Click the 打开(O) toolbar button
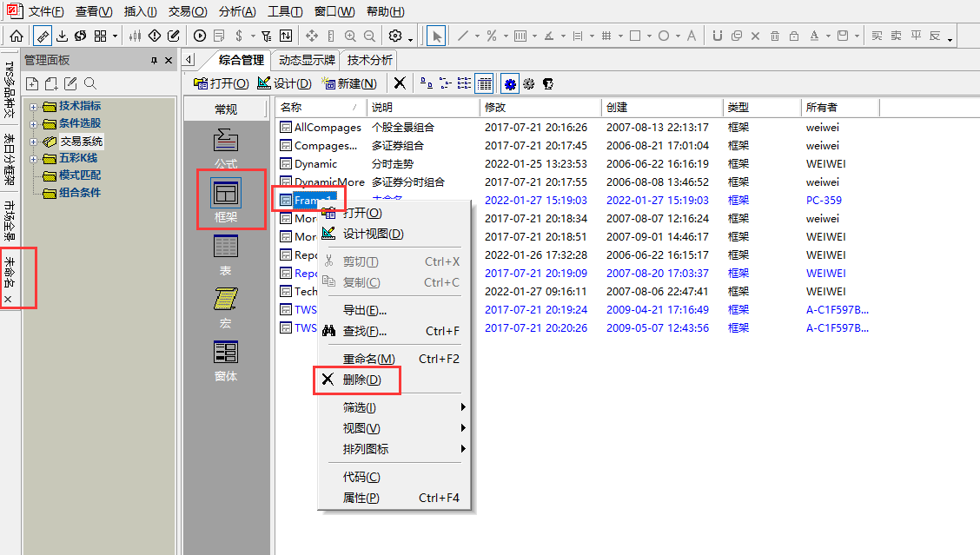This screenshot has width=980, height=555. point(222,83)
